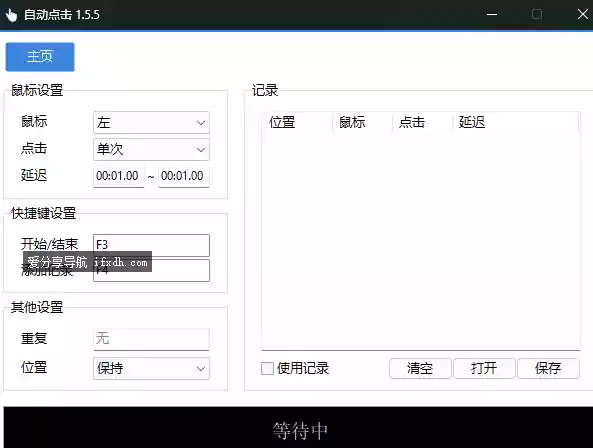593x448 pixels.
Task: Click the 延迟 column header in records
Action: [515, 122]
